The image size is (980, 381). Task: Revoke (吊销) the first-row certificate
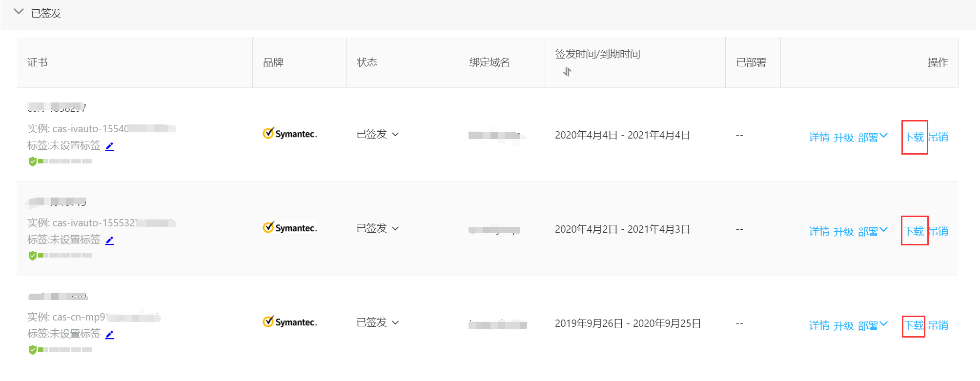click(x=938, y=137)
